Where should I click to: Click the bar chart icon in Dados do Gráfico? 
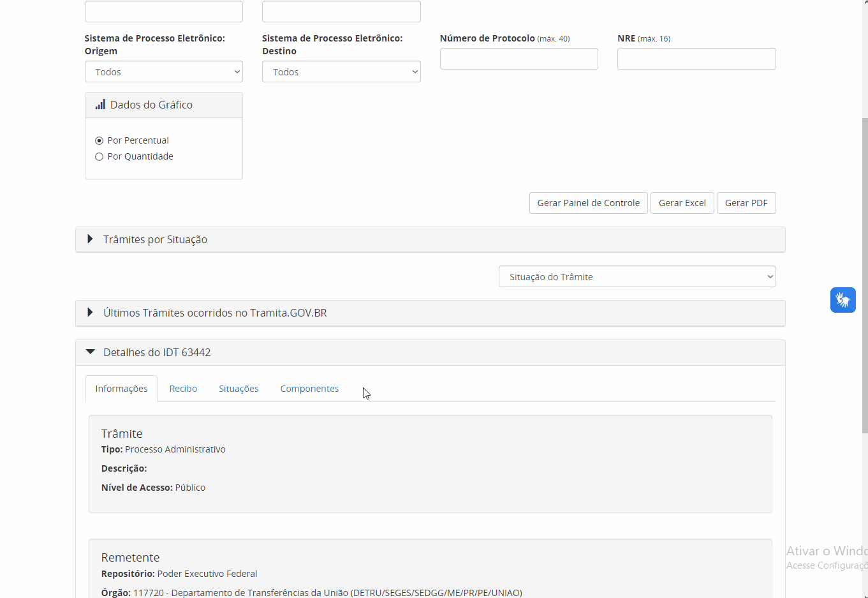tap(100, 105)
